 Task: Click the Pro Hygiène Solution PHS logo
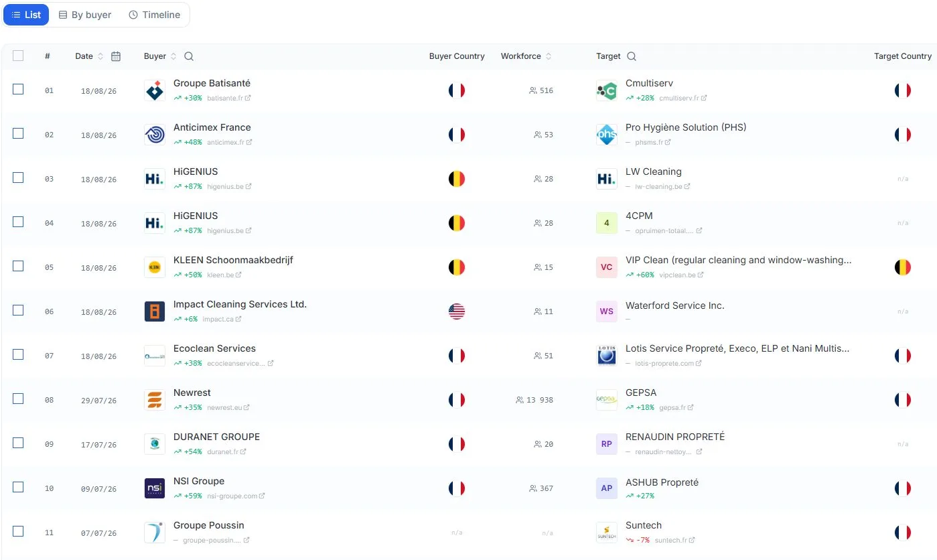607,135
